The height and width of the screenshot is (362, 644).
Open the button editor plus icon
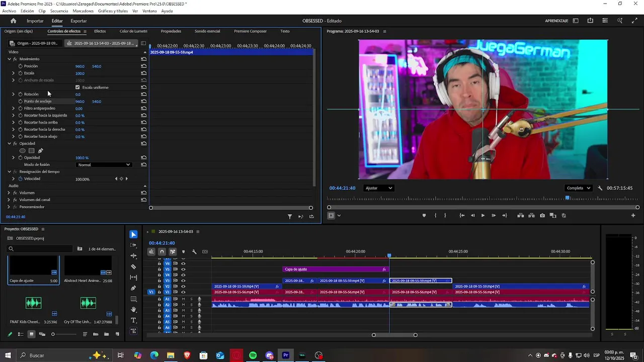point(633,215)
